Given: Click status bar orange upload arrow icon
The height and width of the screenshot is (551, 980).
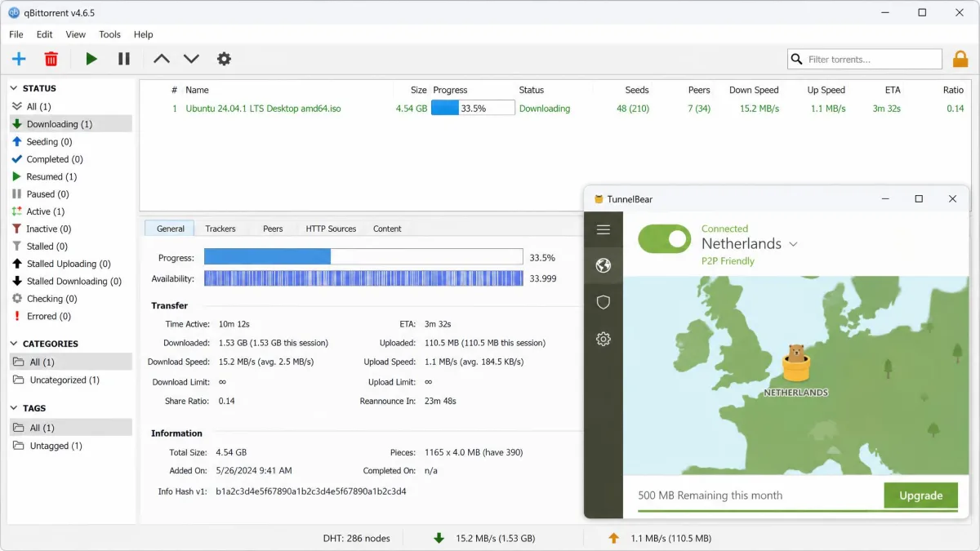Looking at the screenshot, I should coord(614,538).
